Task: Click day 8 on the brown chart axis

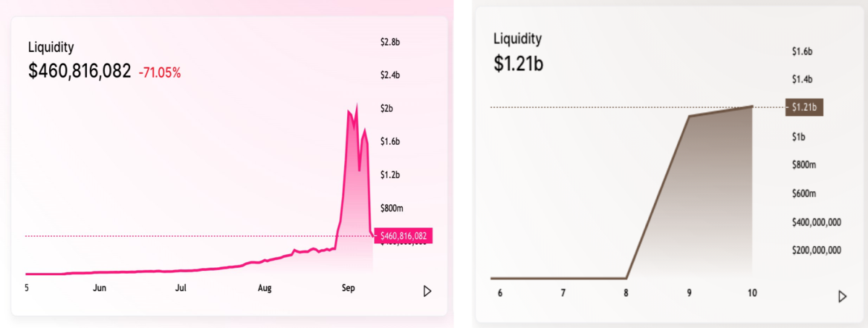Action: [x=626, y=293]
